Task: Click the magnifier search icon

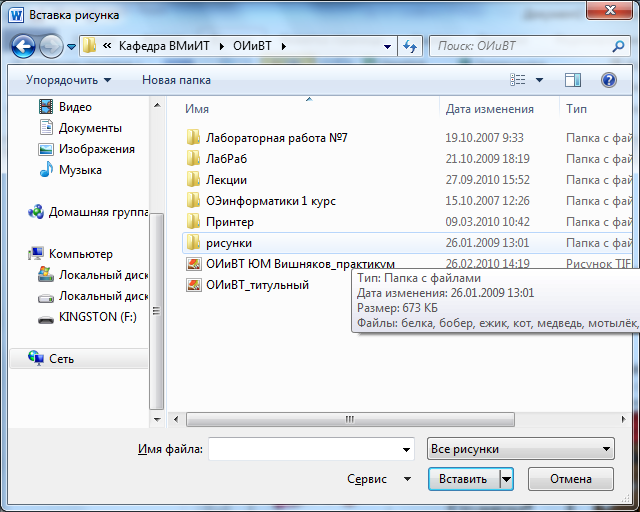Action: tap(618, 46)
